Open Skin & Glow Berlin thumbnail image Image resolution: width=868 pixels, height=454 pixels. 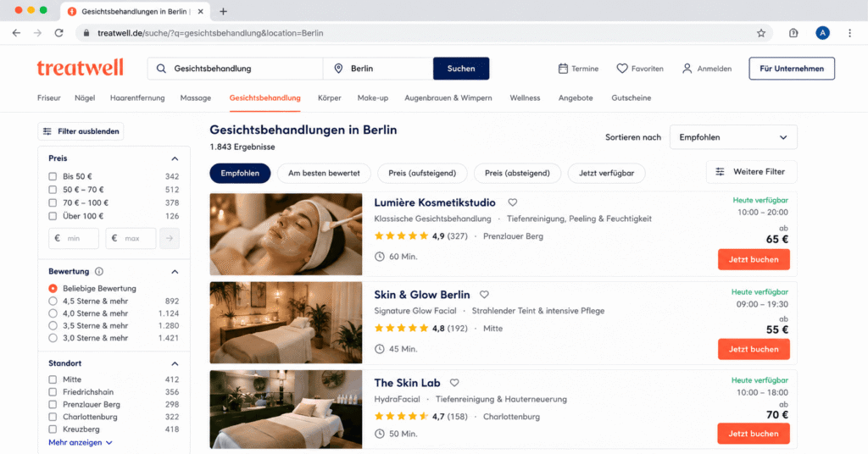pyautogui.click(x=286, y=323)
